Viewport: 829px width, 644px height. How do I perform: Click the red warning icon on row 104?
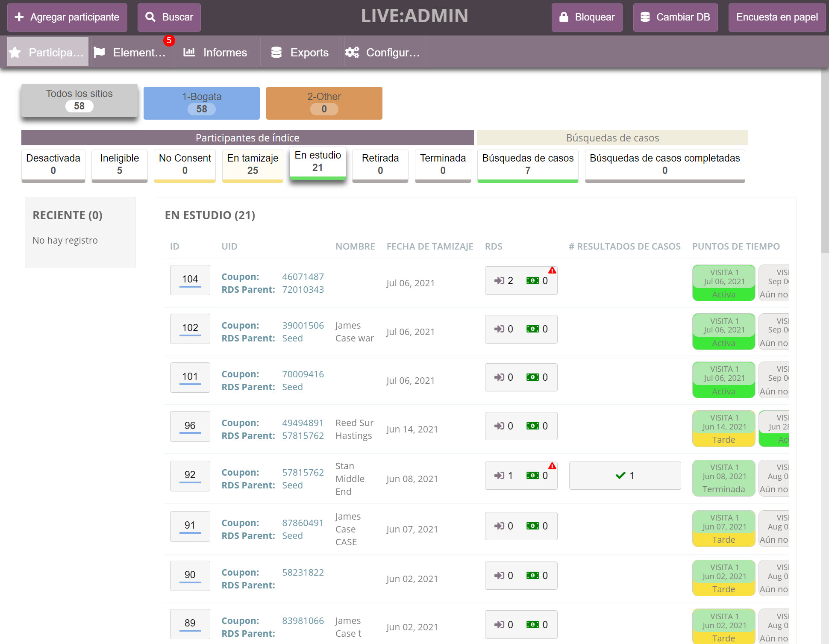point(552,271)
